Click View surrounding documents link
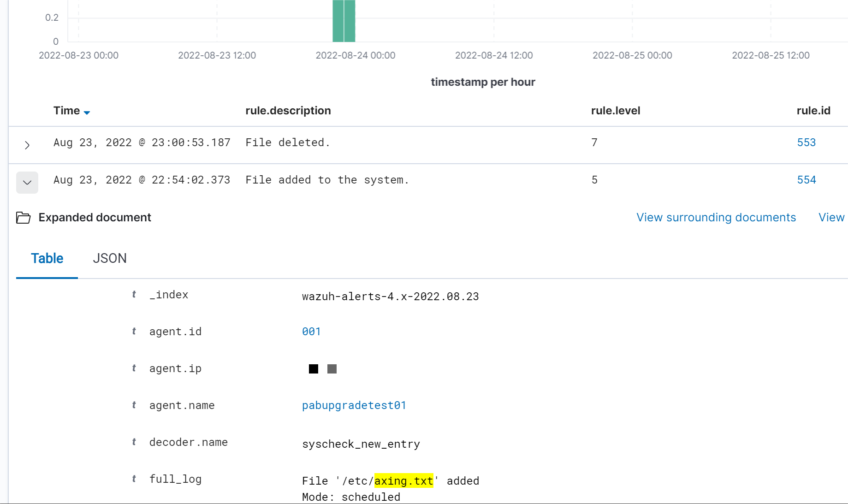 pos(716,217)
